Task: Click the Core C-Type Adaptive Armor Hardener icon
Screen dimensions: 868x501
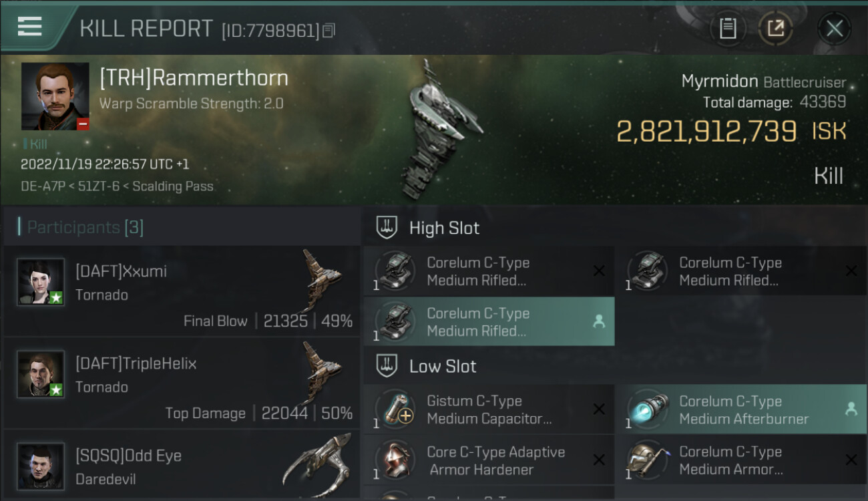Action: pyautogui.click(x=395, y=460)
